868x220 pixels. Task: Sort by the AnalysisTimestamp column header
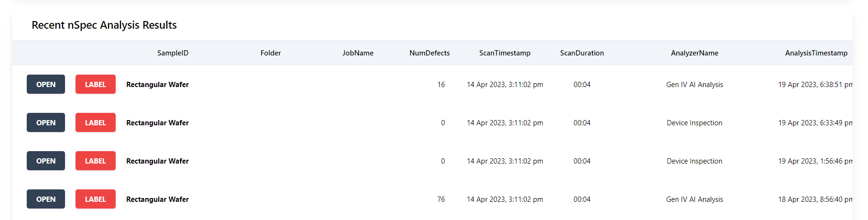(x=816, y=53)
